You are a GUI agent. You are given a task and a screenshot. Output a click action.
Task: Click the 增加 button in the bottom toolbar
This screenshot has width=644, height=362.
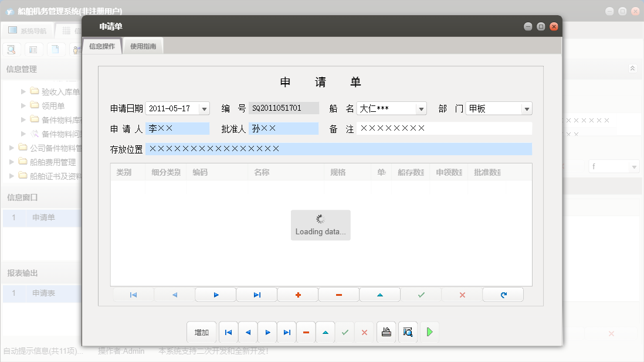pyautogui.click(x=201, y=332)
